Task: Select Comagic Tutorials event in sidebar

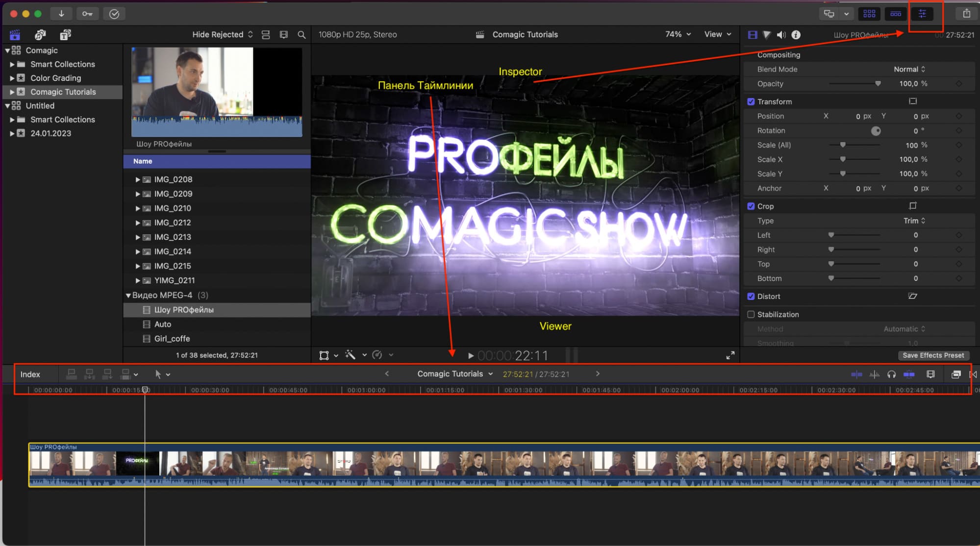Action: click(x=63, y=92)
